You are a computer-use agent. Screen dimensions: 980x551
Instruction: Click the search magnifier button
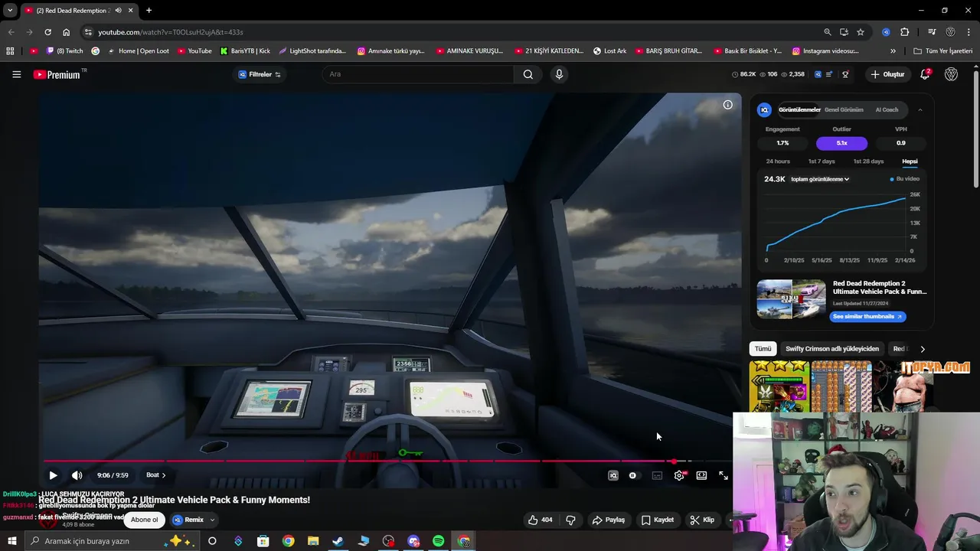point(528,74)
